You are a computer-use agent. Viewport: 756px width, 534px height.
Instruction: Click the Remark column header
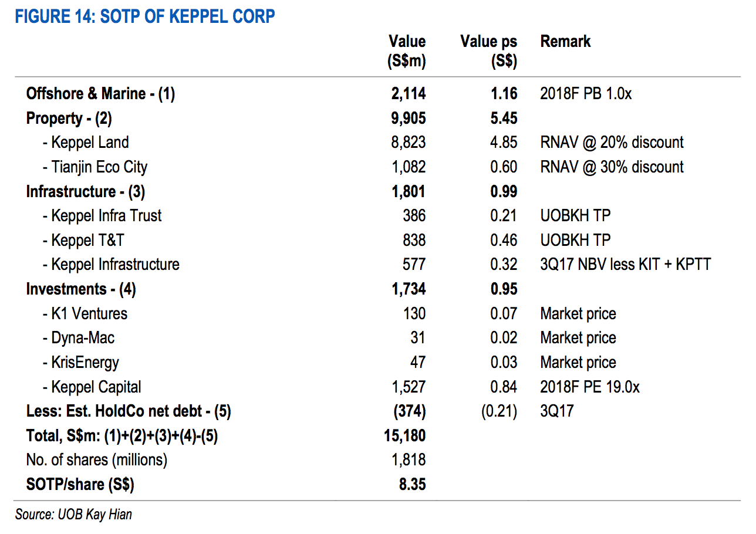(x=565, y=41)
